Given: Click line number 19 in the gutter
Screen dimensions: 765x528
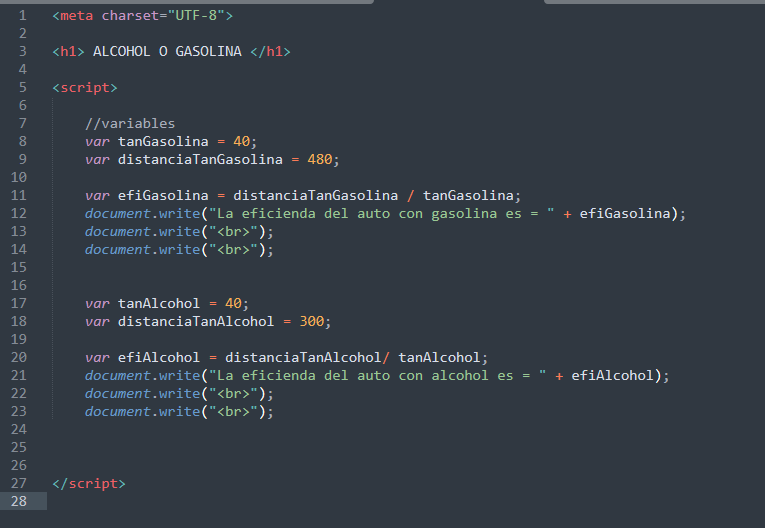Looking at the screenshot, I should pos(19,340).
